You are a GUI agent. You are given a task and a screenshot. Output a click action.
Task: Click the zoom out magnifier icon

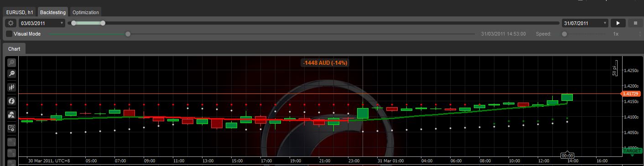point(11,73)
